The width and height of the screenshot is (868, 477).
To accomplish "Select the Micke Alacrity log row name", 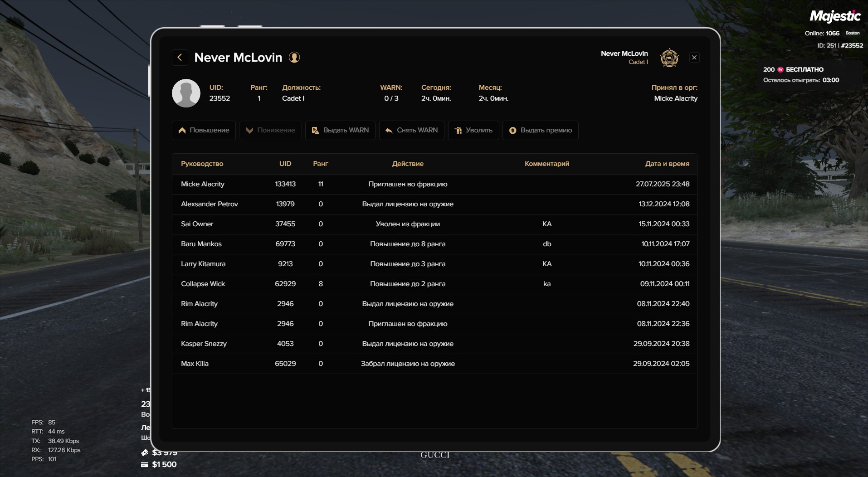I will pyautogui.click(x=203, y=184).
